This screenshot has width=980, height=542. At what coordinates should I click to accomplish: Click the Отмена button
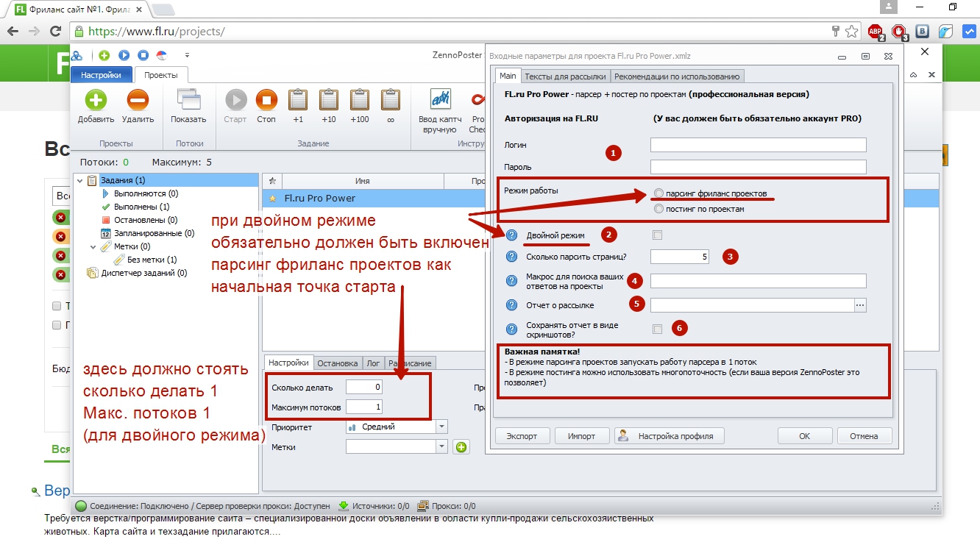[x=864, y=436]
